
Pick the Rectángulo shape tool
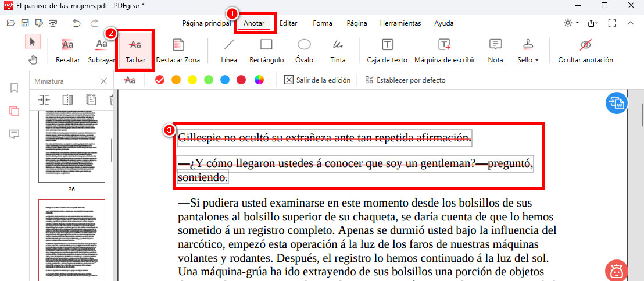(267, 51)
